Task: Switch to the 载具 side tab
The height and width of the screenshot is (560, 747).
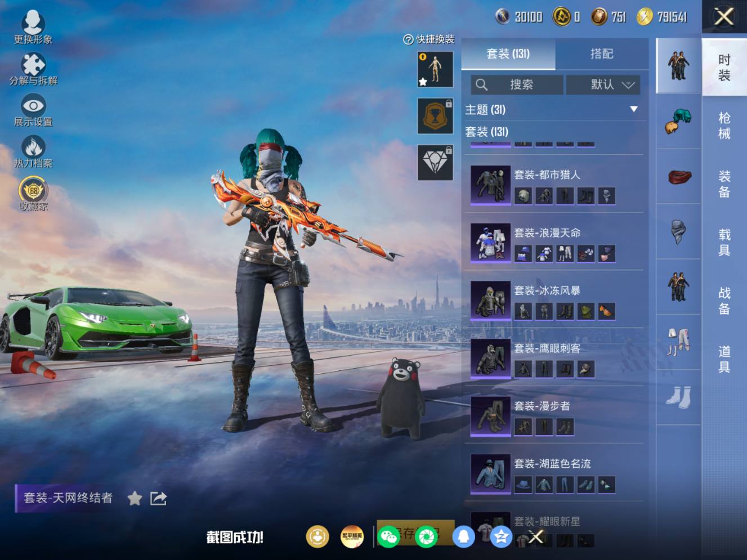Action: 724,243
